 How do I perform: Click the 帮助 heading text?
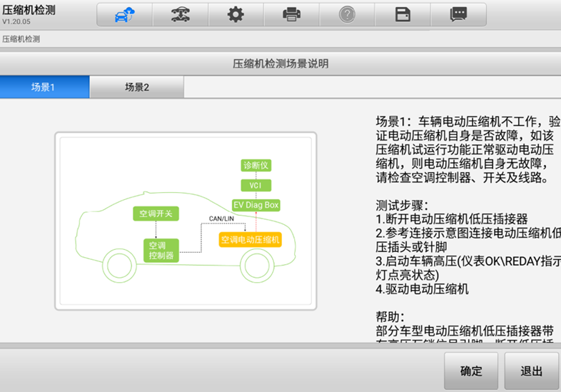click(x=390, y=317)
